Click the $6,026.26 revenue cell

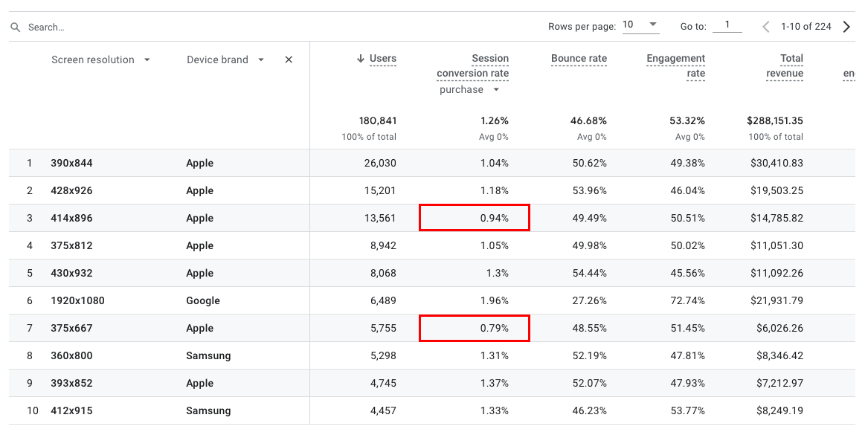pos(779,328)
